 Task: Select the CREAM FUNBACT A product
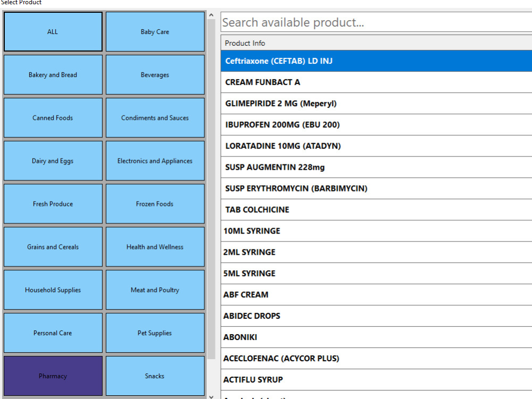(376, 82)
